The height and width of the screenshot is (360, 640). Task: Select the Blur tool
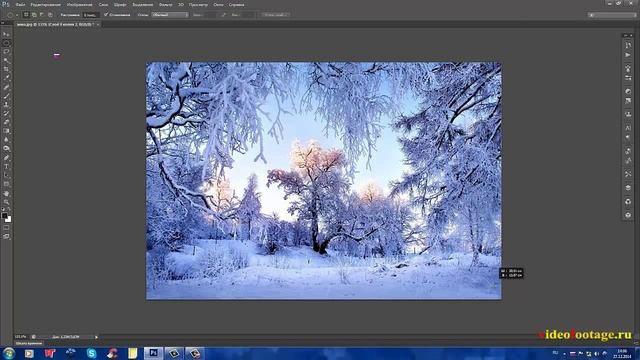pyautogui.click(x=6, y=140)
